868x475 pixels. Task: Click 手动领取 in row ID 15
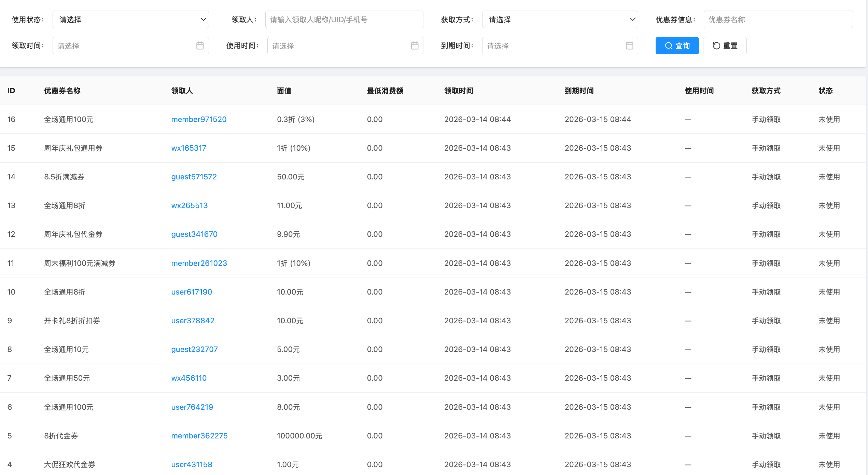766,148
